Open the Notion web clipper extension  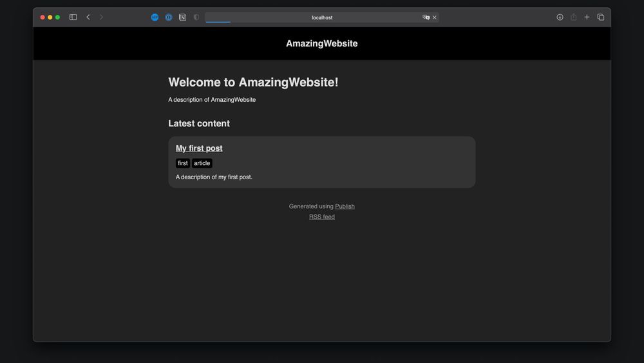pyautogui.click(x=183, y=17)
